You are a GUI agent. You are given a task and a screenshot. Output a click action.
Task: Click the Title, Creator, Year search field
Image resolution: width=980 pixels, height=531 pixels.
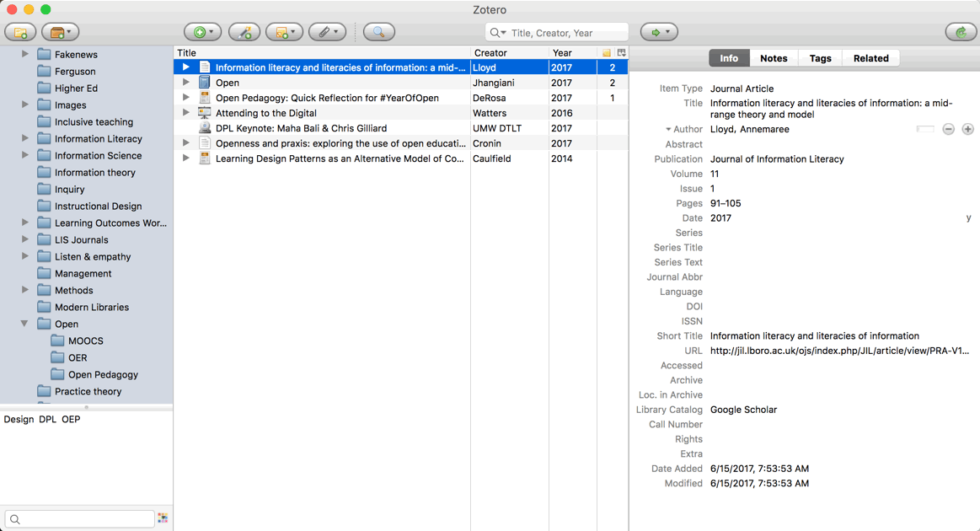[x=565, y=33]
